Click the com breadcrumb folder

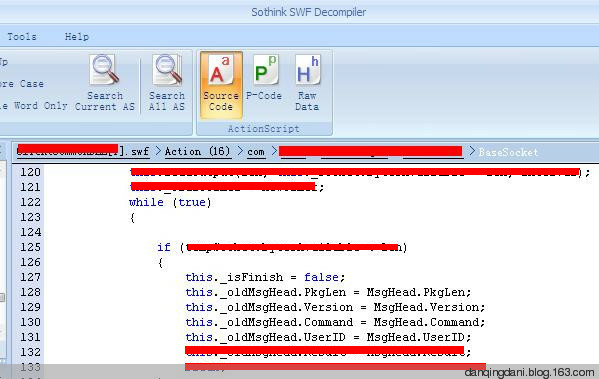pyautogui.click(x=256, y=152)
